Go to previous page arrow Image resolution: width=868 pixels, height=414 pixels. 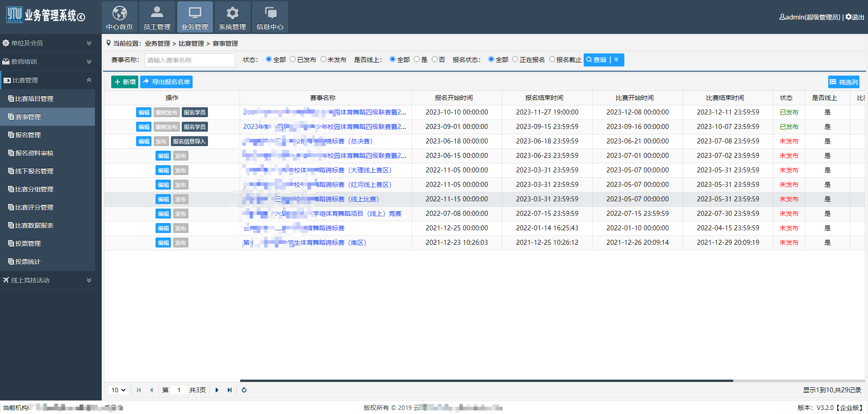click(151, 390)
